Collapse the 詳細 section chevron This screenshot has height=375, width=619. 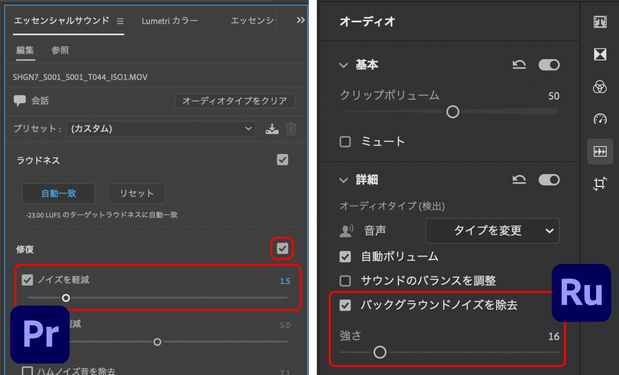pos(343,180)
